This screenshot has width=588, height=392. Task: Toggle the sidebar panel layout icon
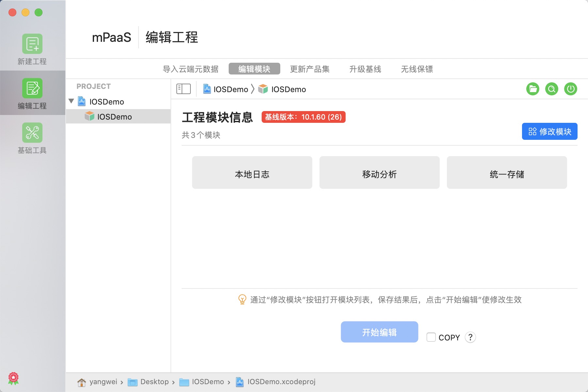pyautogui.click(x=183, y=89)
